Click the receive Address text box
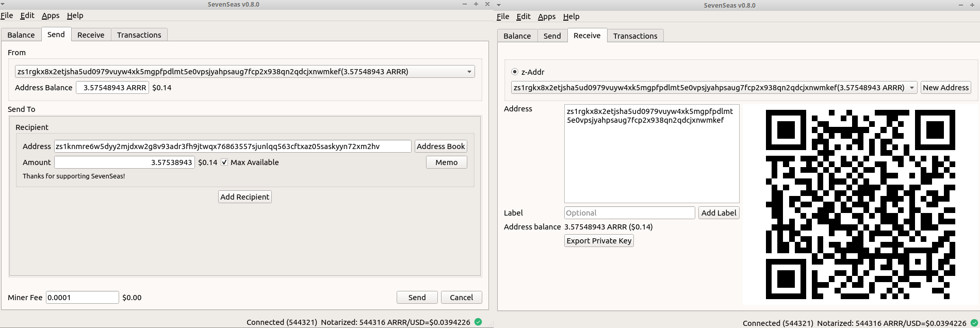Viewport: 980px width, 328px height. click(x=652, y=154)
